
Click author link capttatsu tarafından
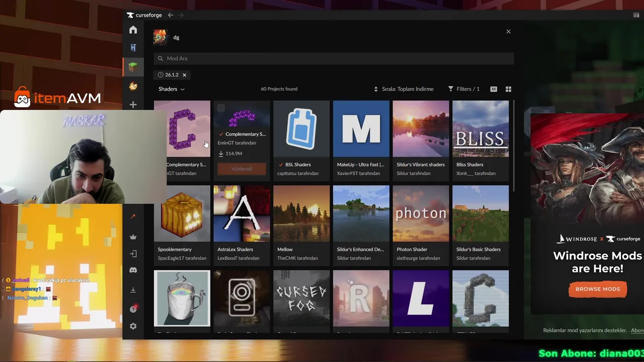(x=298, y=173)
